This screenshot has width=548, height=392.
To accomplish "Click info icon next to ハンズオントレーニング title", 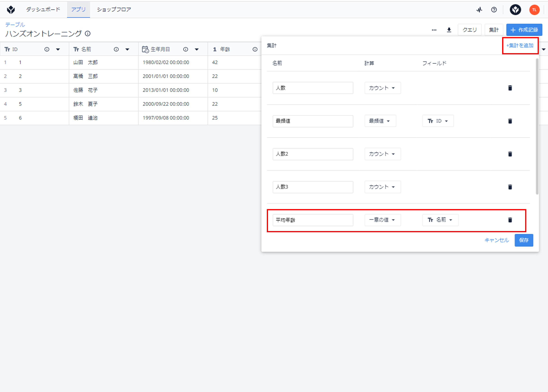I will (x=88, y=34).
